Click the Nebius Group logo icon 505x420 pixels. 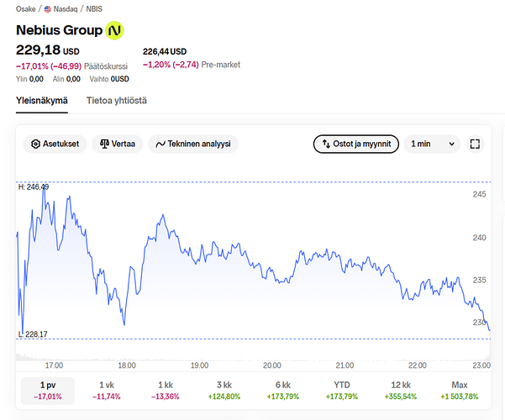pyautogui.click(x=114, y=30)
